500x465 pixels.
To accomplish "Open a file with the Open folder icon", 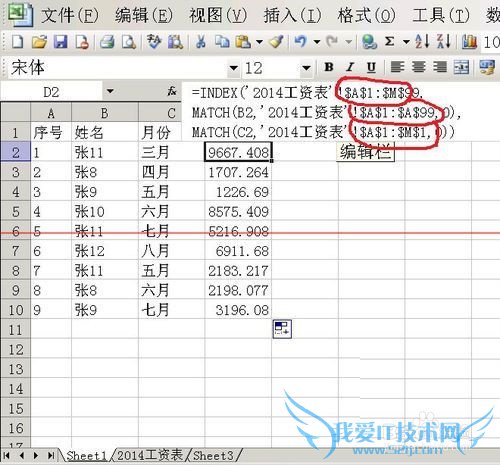I will (x=39, y=42).
